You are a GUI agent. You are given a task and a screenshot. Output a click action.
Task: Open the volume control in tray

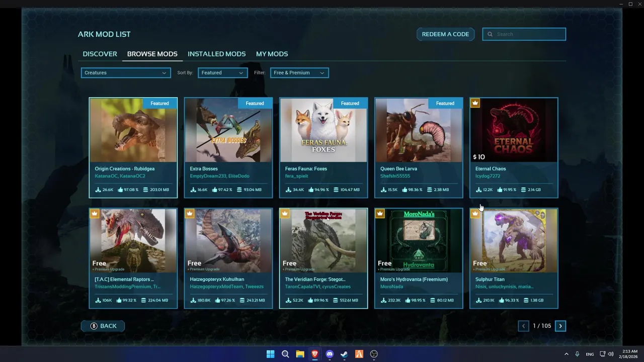(x=611, y=354)
